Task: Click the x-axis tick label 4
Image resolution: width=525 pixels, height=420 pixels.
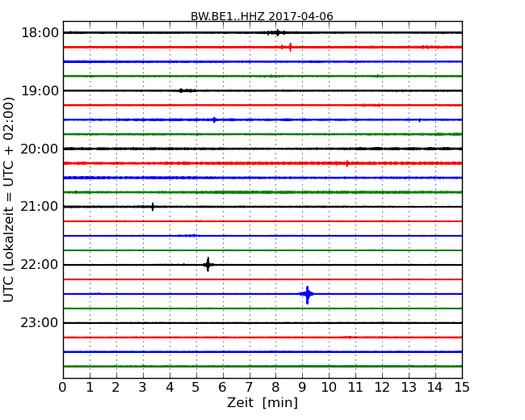Action: [170, 388]
